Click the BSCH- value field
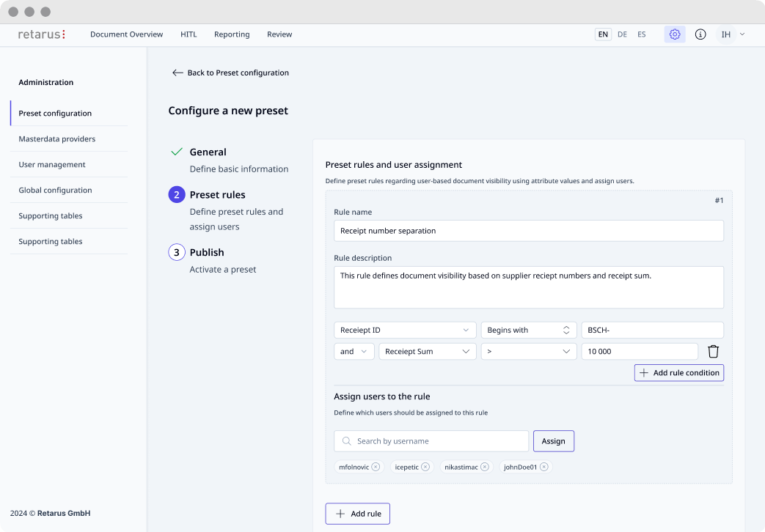This screenshot has width=765, height=532. (x=652, y=330)
